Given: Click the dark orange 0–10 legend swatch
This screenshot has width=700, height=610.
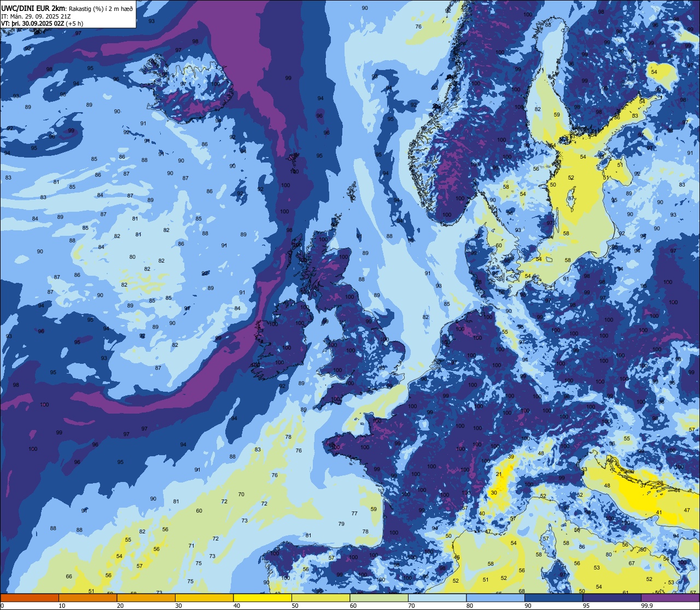Looking at the screenshot, I should pos(30,597).
